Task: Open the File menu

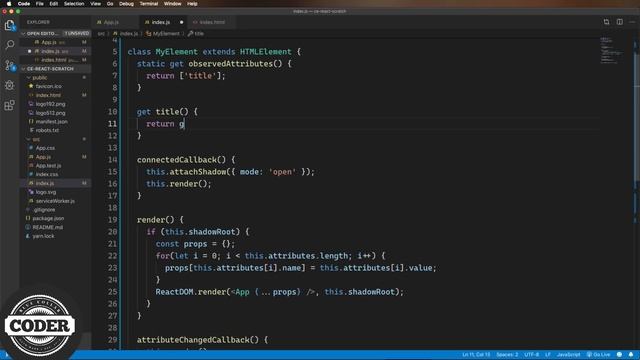Action: point(40,4)
